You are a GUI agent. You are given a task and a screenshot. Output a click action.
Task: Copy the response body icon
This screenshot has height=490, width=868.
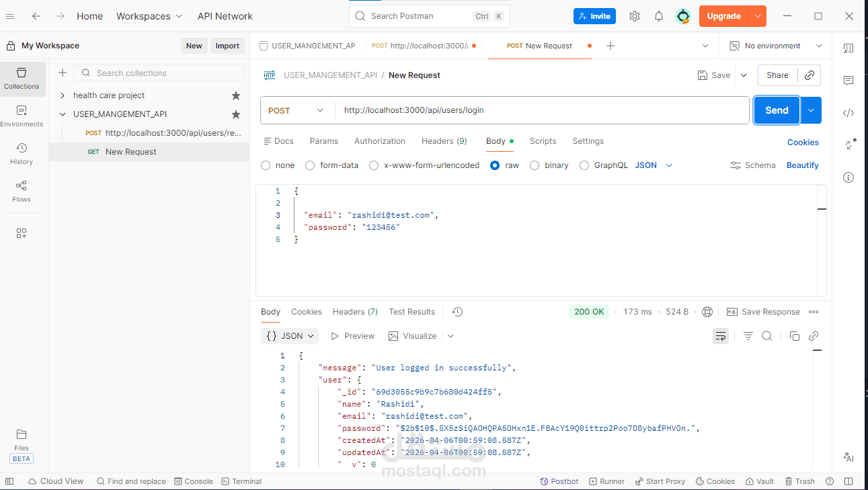click(x=795, y=336)
